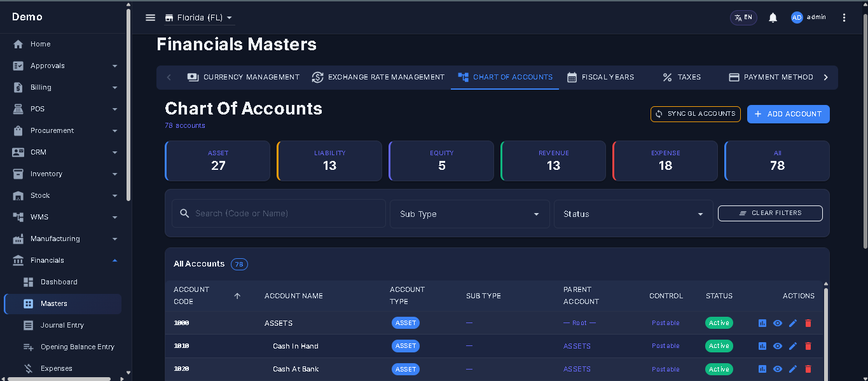View ledger chart icon for Cash In Hand
Image resolution: width=868 pixels, height=381 pixels.
click(762, 346)
